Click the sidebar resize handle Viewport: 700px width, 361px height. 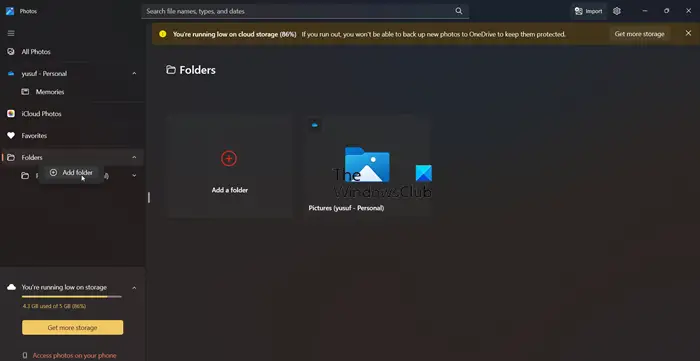click(149, 197)
